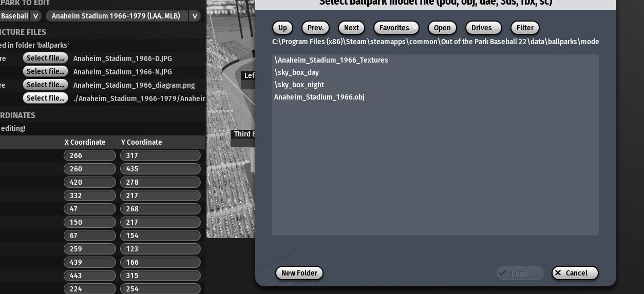Viewport: 644px width, 294px height.
Task: Edit the Y Coordinate field showing 435
Action: click(x=160, y=169)
